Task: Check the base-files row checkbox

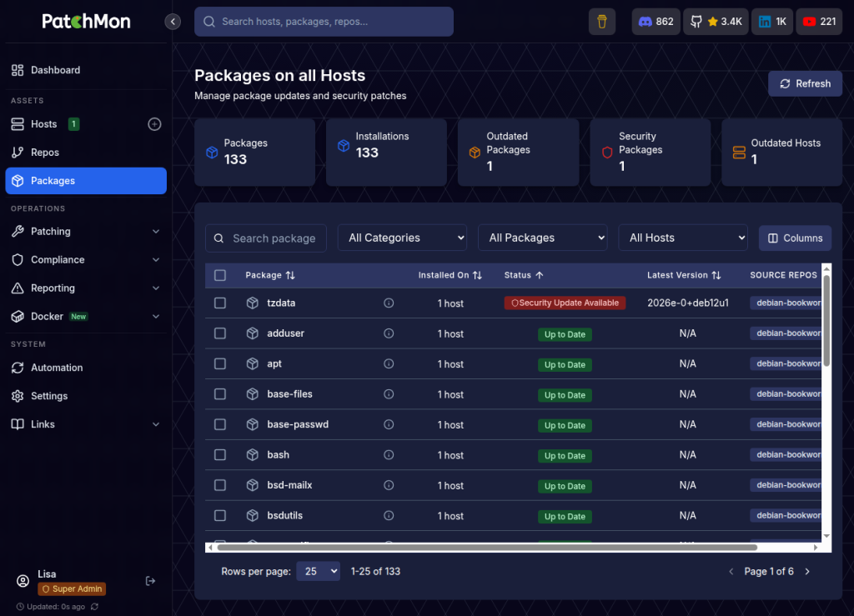Action: (220, 394)
